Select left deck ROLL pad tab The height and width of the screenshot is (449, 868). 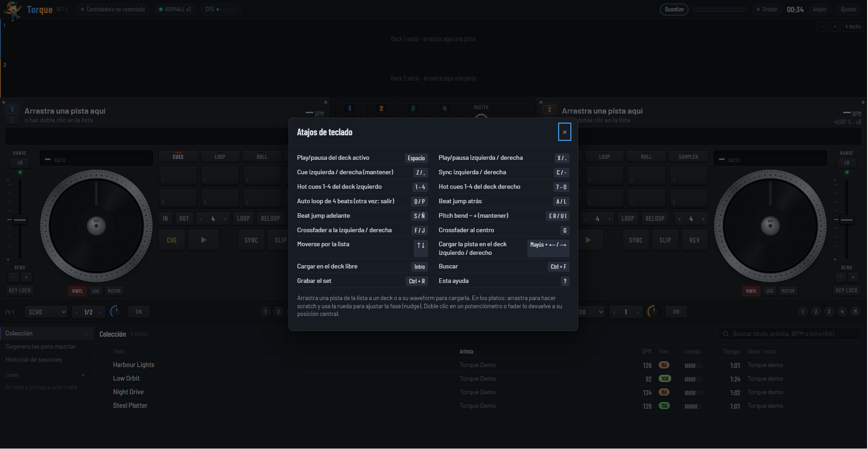pos(262,157)
